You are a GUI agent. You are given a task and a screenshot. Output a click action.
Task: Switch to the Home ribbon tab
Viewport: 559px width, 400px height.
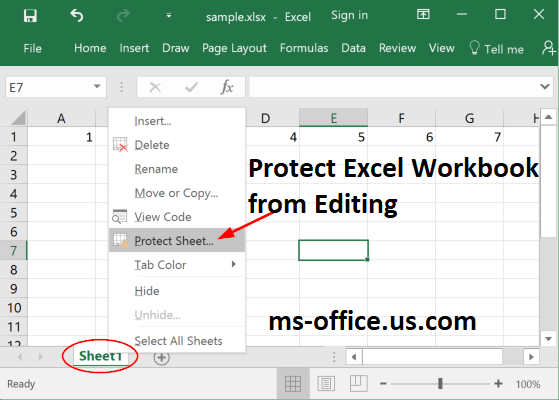[x=90, y=48]
